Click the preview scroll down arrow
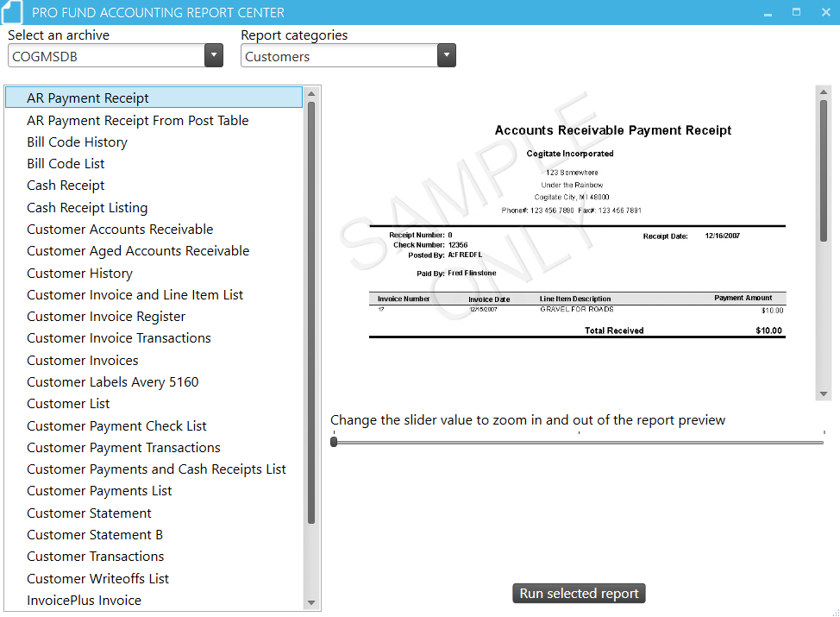Screen dimensions: 840x617 tap(824, 394)
